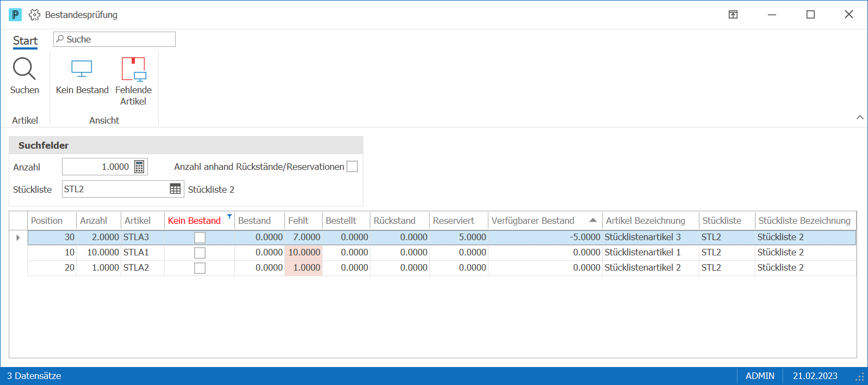Image resolution: width=868 pixels, height=385 pixels.
Task: Open filter dropdown on Kein Bestand column
Action: [230, 217]
